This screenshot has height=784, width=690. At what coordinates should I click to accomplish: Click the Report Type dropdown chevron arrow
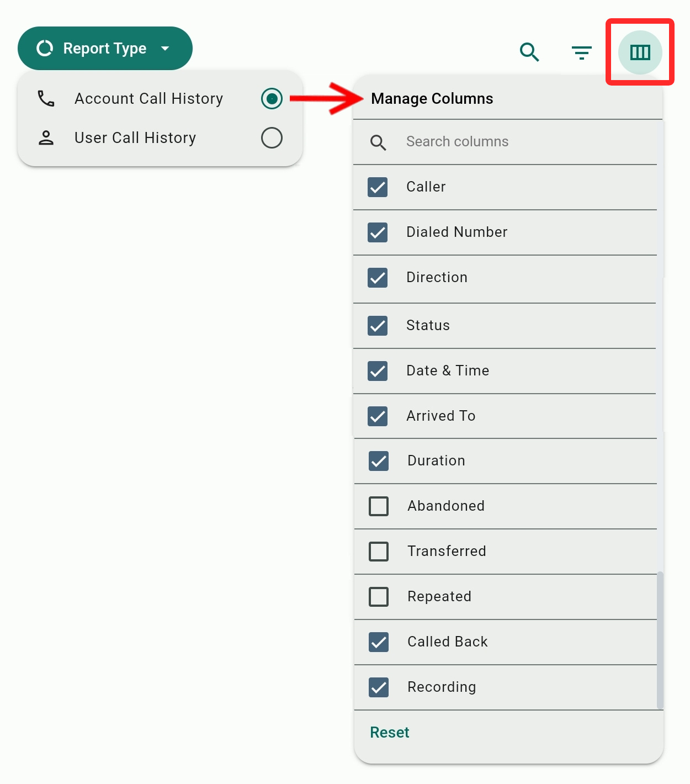tap(165, 49)
